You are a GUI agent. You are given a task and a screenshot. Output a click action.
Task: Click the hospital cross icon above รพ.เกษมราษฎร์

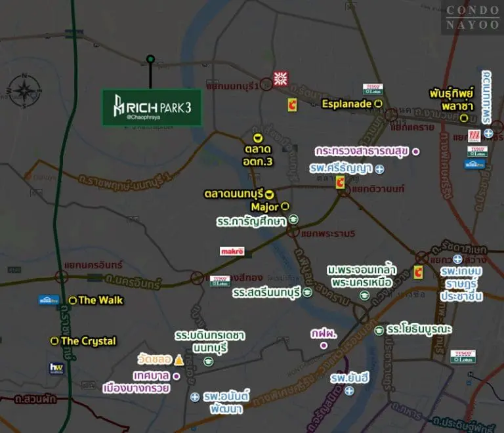(457, 259)
